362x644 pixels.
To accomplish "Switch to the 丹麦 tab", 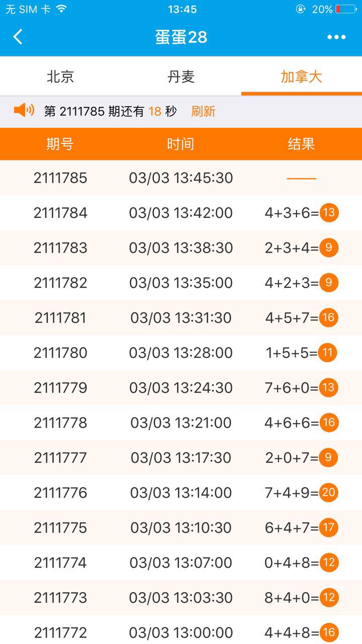I will coord(181,76).
